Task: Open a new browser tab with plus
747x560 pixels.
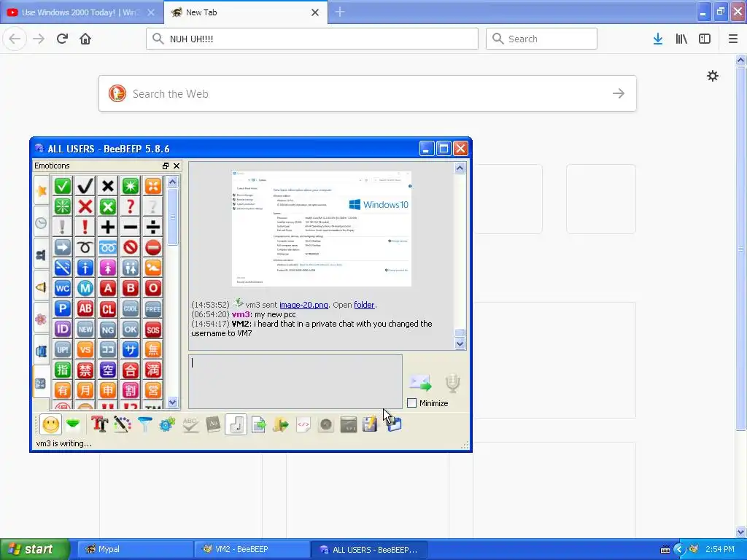Action: [x=340, y=12]
